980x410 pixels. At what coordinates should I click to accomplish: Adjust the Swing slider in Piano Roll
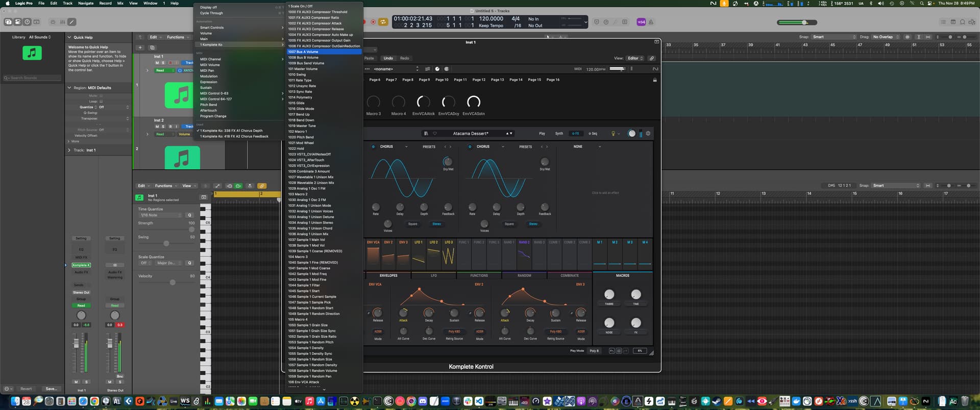pos(166,243)
